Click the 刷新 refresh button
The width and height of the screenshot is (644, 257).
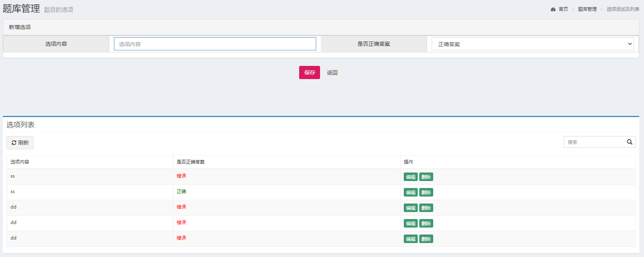coord(20,143)
